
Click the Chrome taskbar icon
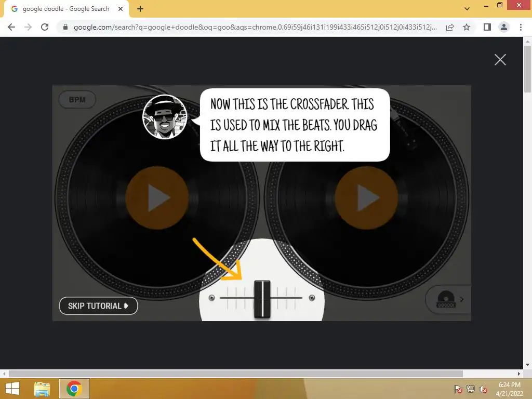click(x=74, y=389)
